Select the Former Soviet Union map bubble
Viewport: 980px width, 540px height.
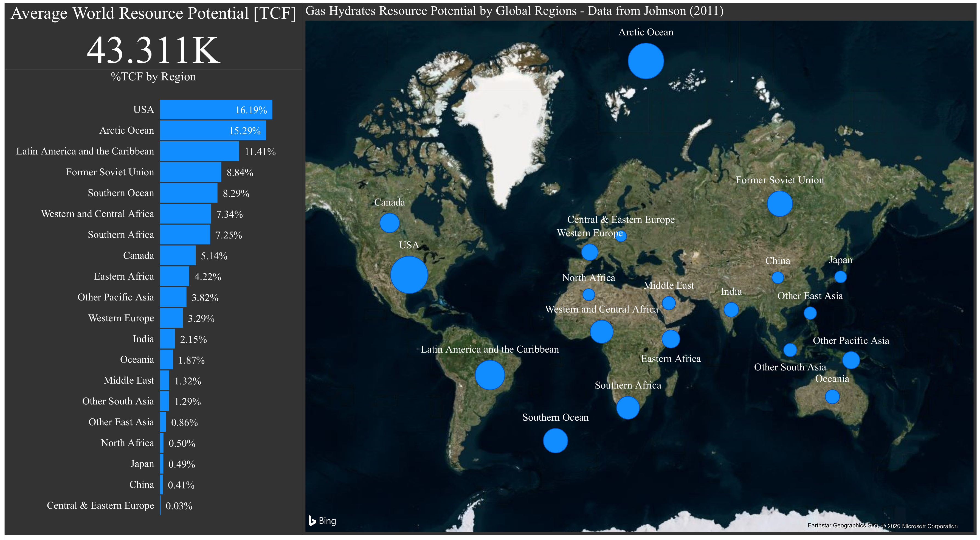coord(779,204)
